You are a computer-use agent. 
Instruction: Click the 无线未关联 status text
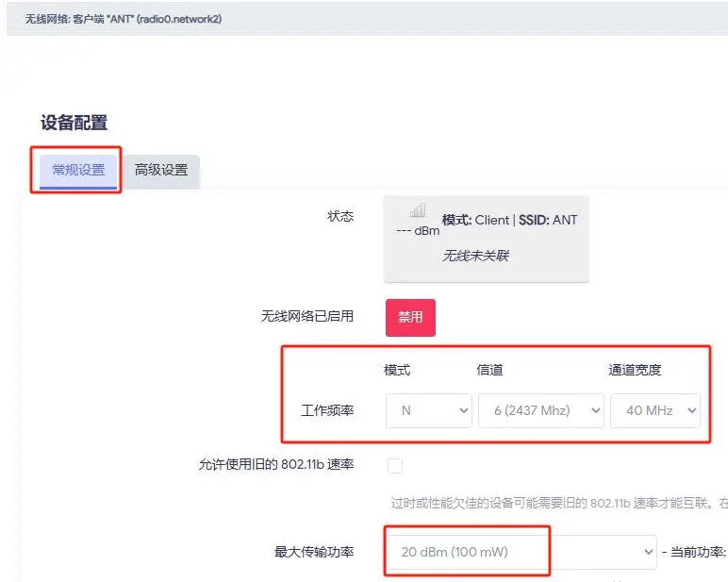(475, 256)
